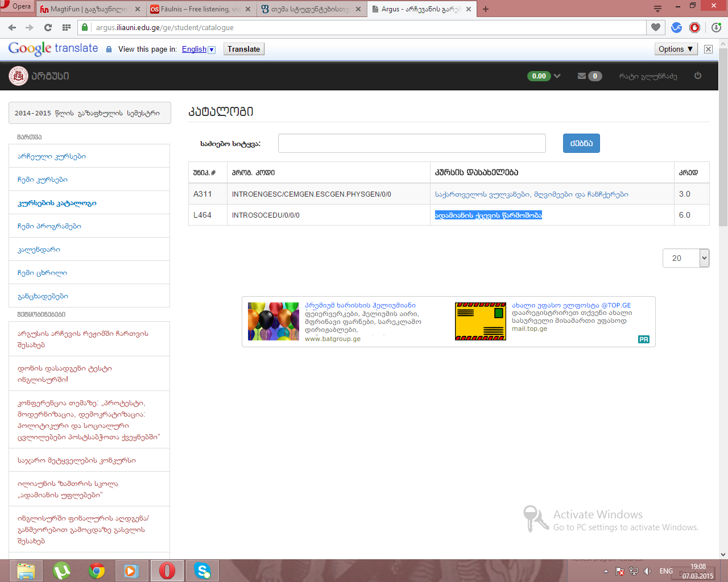The image size is (728, 582).
Task: Reload the Argus page
Action: click(x=48, y=27)
